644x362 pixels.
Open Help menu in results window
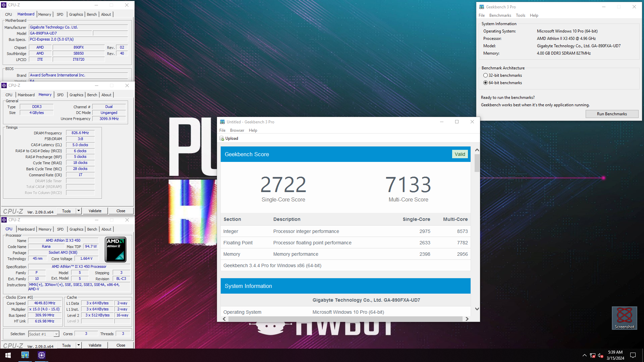pyautogui.click(x=253, y=130)
